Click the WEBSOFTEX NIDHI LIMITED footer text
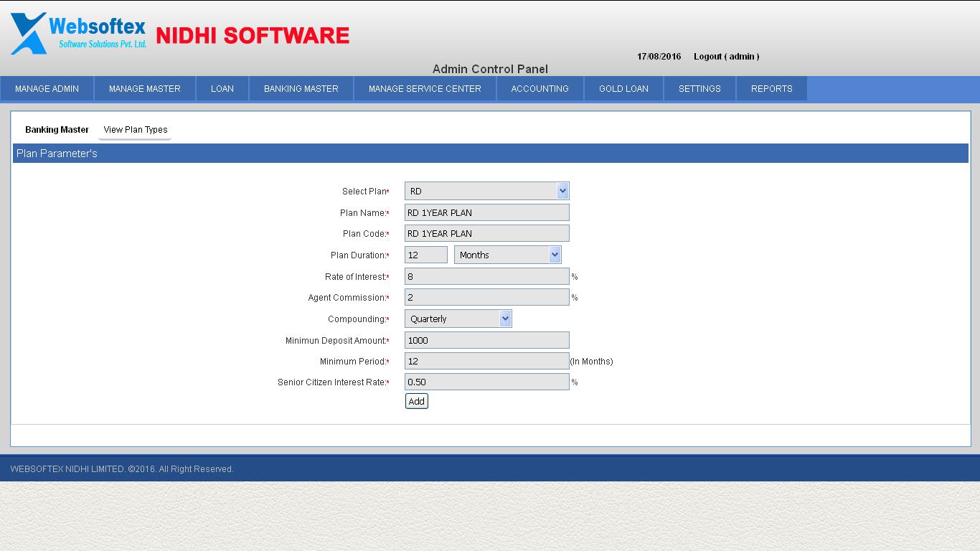The height and width of the screenshot is (551, 980). point(122,469)
